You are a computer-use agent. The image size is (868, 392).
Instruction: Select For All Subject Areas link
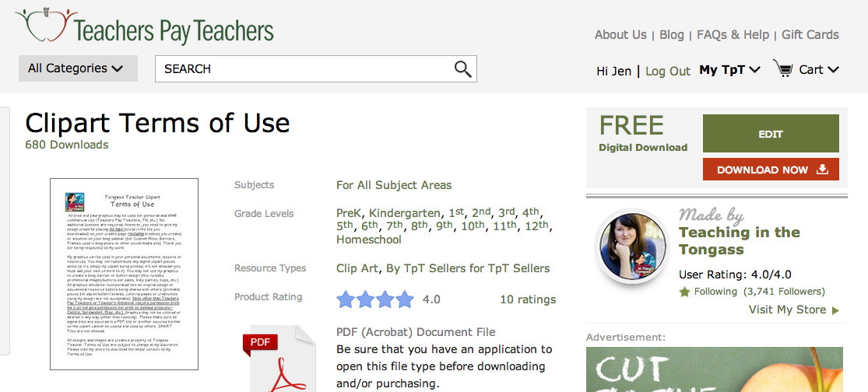click(x=394, y=185)
